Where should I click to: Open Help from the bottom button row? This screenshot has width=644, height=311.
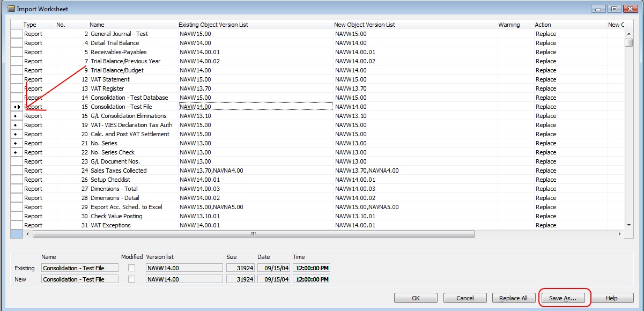coord(612,298)
